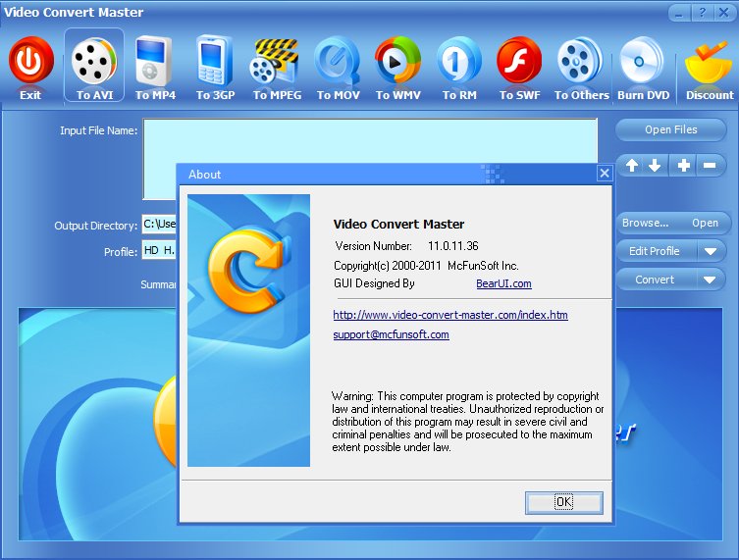Select the To WMV media player icon
Image resolution: width=739 pixels, height=560 pixels.
coord(397,61)
